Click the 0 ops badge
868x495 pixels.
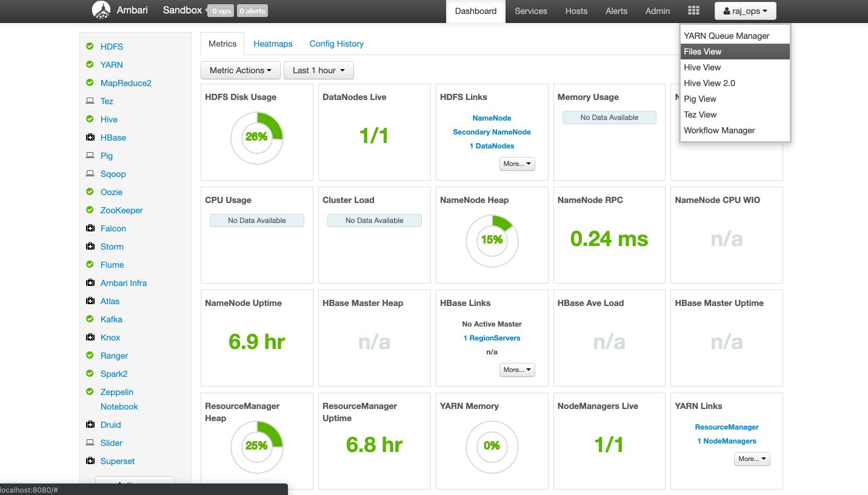point(220,11)
